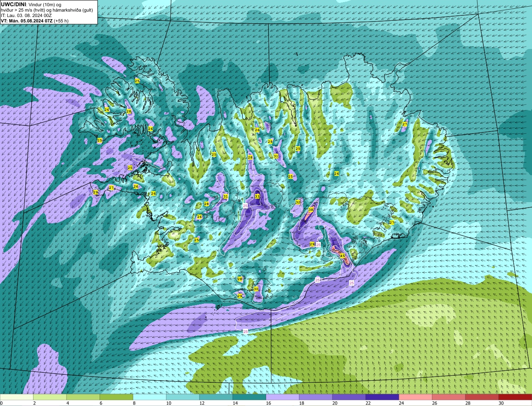Click the 0–2 m/s pale yellow legend swatch
This screenshot has width=532, height=406.
pyautogui.click(x=17, y=397)
